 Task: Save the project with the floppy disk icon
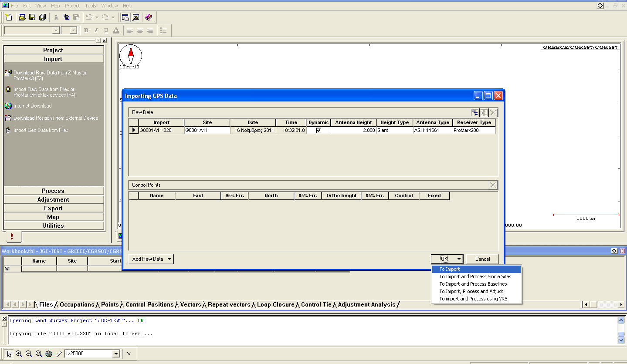point(32,17)
